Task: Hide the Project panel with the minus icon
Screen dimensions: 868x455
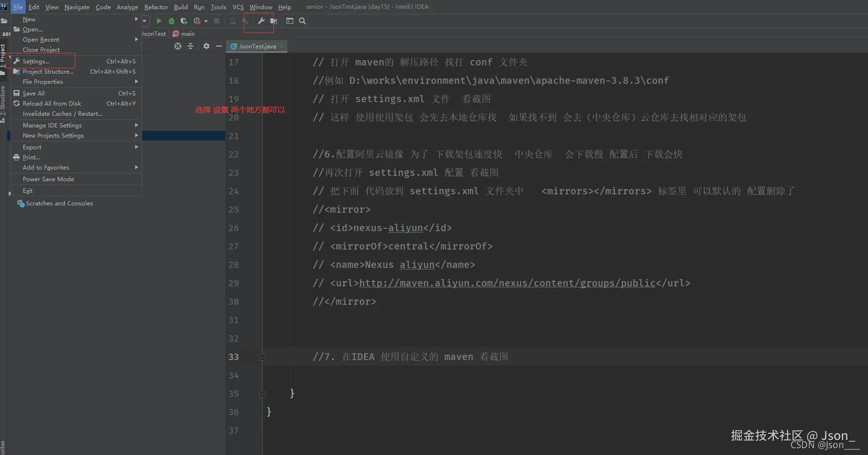Action: click(x=219, y=46)
